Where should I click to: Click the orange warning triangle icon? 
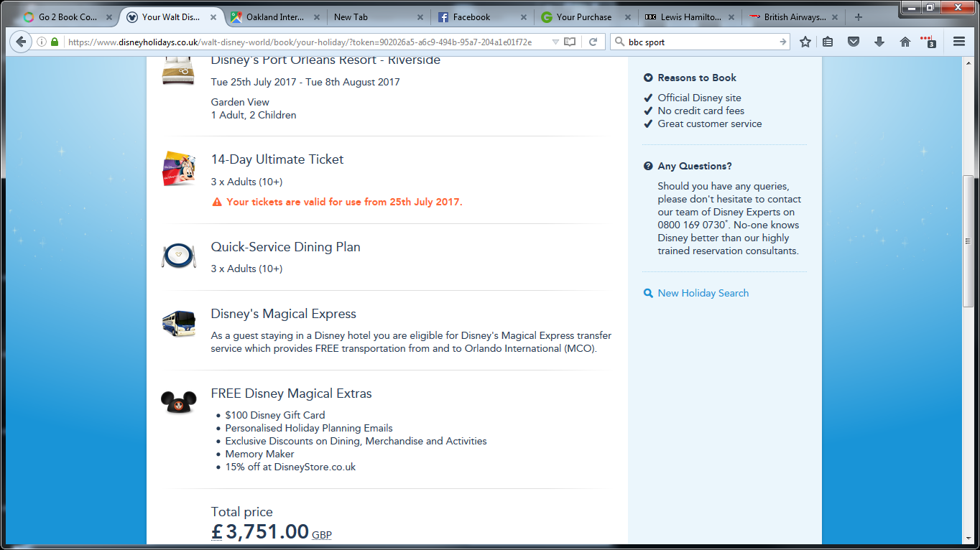coord(216,202)
